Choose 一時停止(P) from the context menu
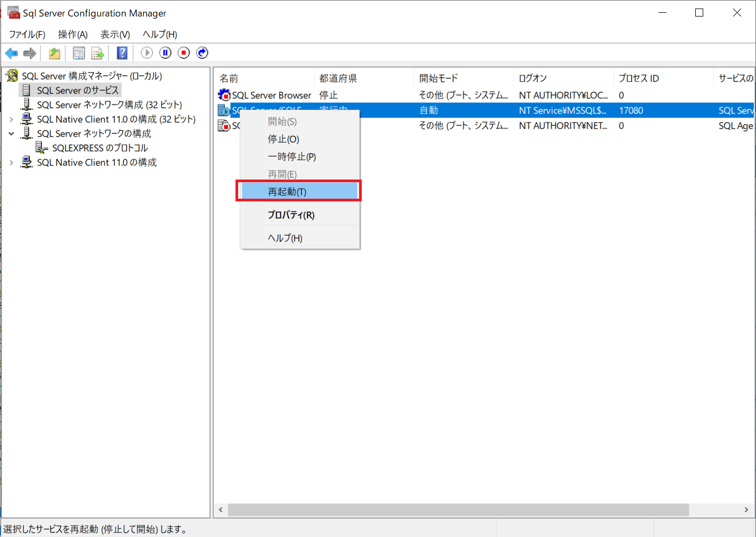Screen dimensions: 756x537 point(300,157)
